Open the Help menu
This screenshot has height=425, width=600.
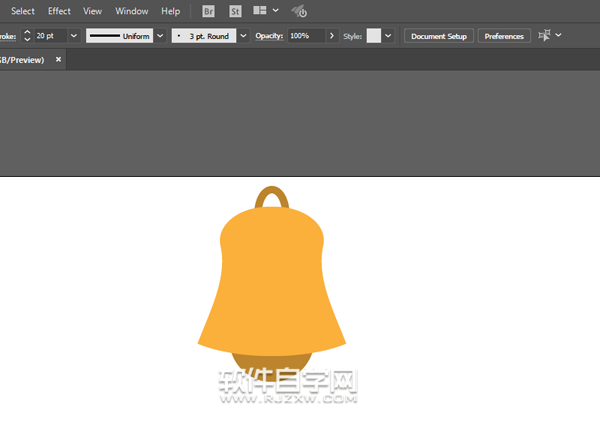tap(171, 11)
